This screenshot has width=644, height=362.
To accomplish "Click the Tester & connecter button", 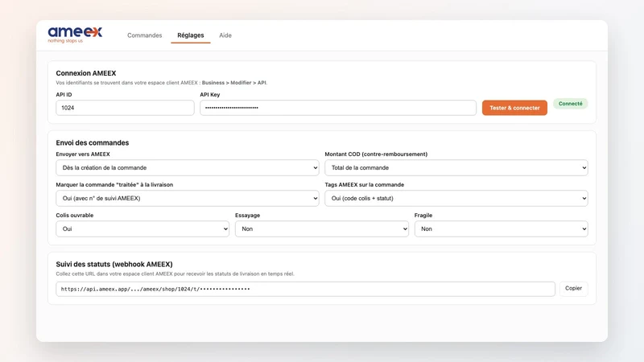I will [514, 108].
